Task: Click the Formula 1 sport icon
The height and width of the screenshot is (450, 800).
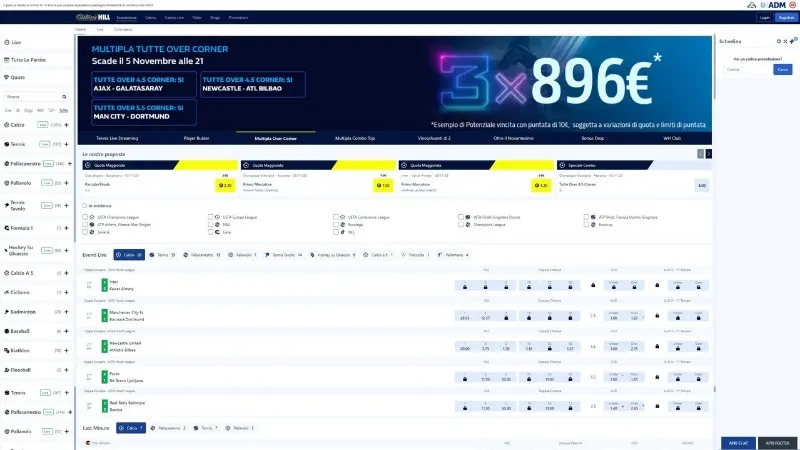Action: pos(7,228)
